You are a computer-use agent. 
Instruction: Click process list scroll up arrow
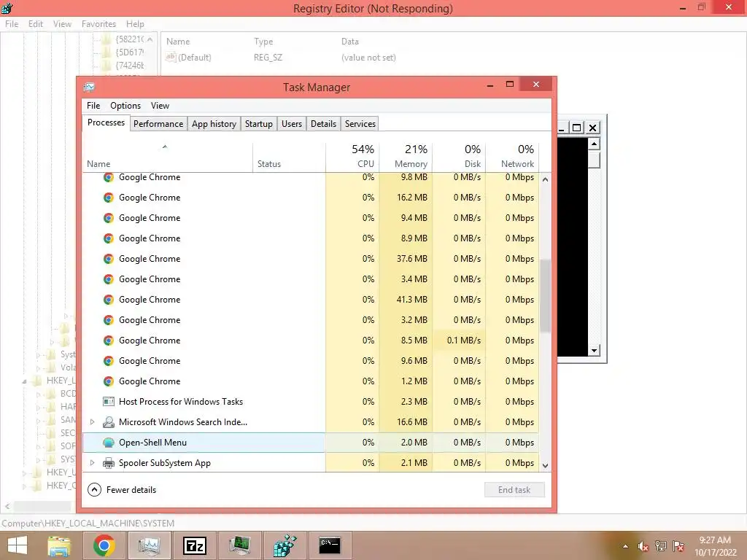pos(545,179)
